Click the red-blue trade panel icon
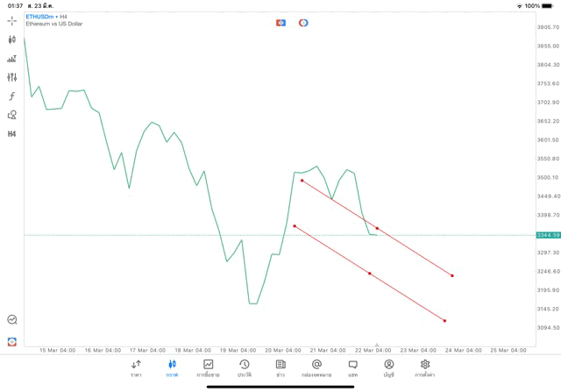The height and width of the screenshot is (392, 561). (x=281, y=23)
